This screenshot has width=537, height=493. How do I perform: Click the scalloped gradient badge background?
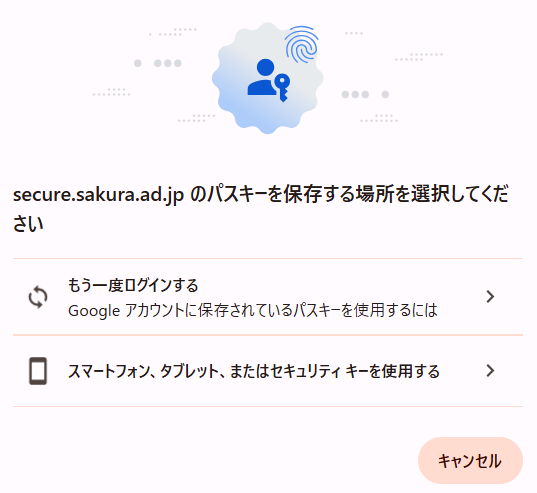[267, 78]
